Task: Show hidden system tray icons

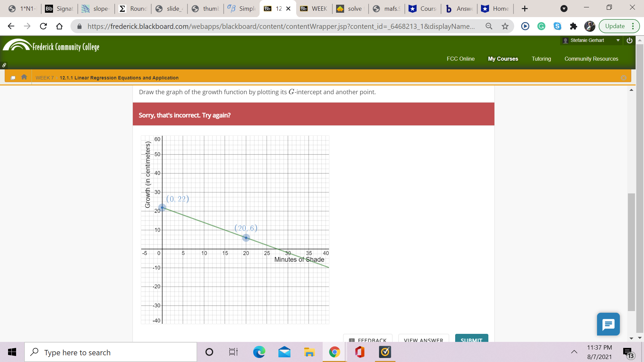Action: [x=574, y=352]
